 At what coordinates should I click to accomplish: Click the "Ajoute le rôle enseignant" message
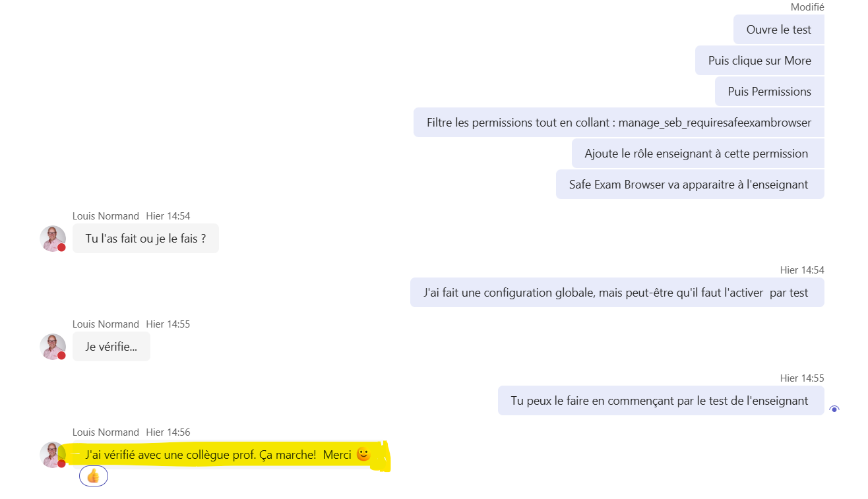(x=696, y=154)
